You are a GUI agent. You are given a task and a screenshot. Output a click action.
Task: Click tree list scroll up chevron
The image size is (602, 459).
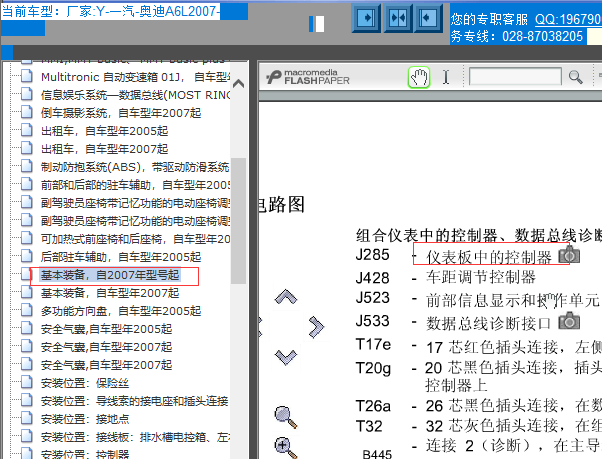click(238, 83)
